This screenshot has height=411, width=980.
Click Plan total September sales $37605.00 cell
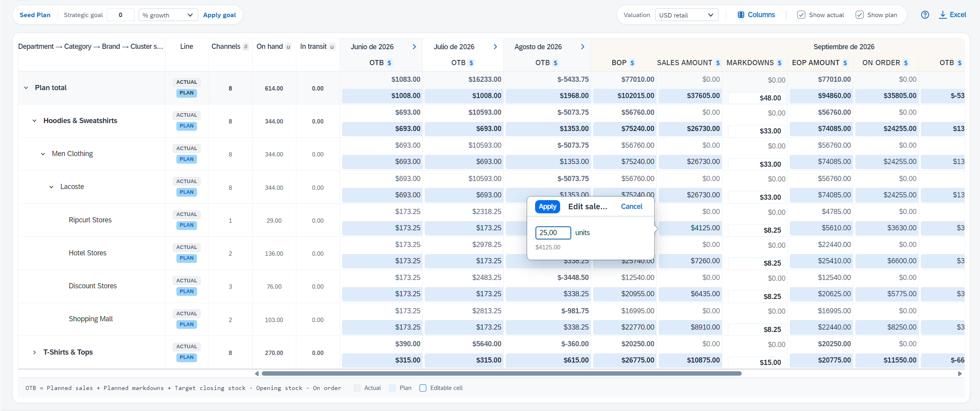pos(690,96)
